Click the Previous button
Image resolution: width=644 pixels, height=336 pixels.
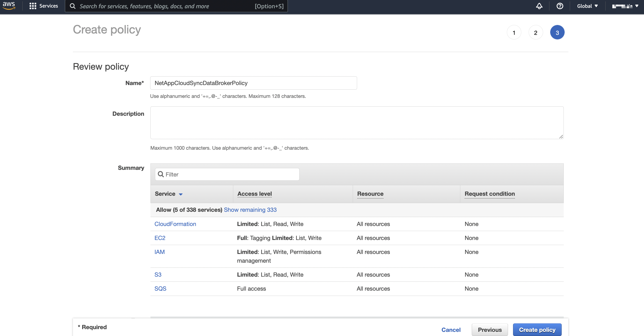click(x=489, y=330)
